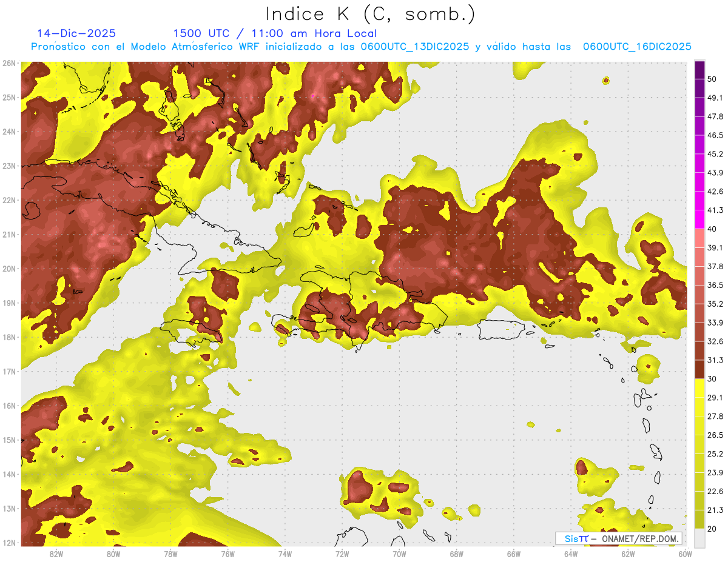Click the colorbar value label 26.5
Viewport: 728px width, 562px height.
(715, 435)
